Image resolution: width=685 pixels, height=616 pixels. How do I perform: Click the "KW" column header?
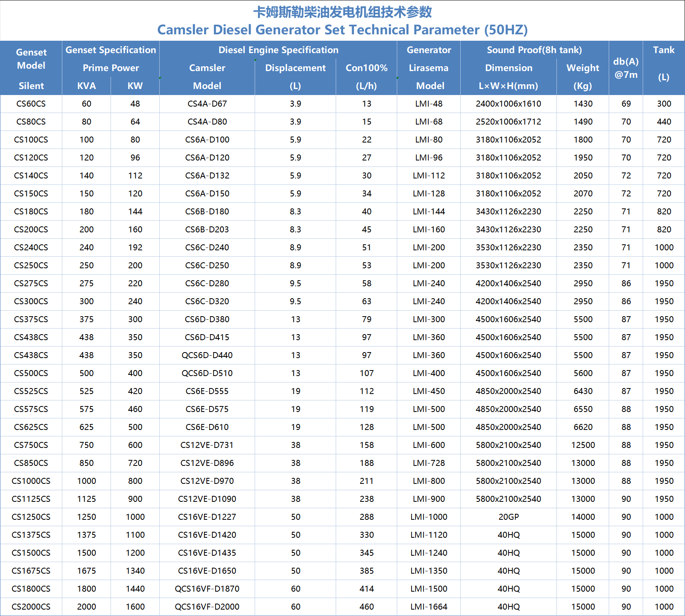point(135,86)
